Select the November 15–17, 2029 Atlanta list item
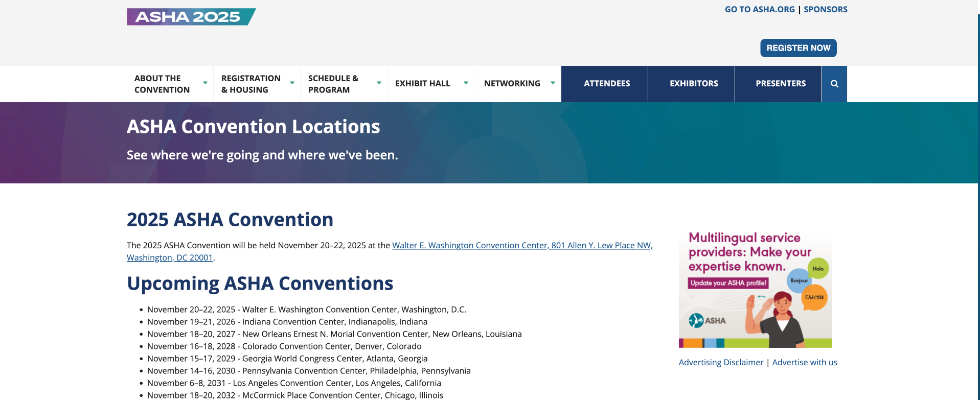 click(x=287, y=359)
